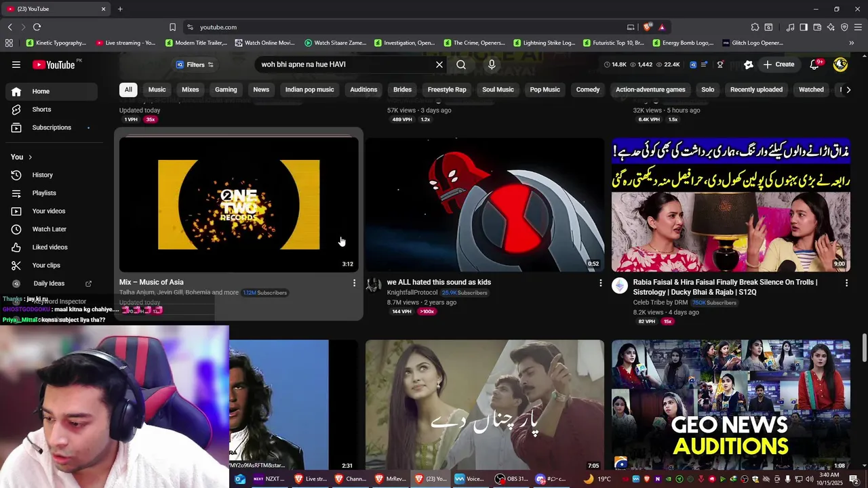Click the Create button
The height and width of the screenshot is (488, 868).
point(778,64)
